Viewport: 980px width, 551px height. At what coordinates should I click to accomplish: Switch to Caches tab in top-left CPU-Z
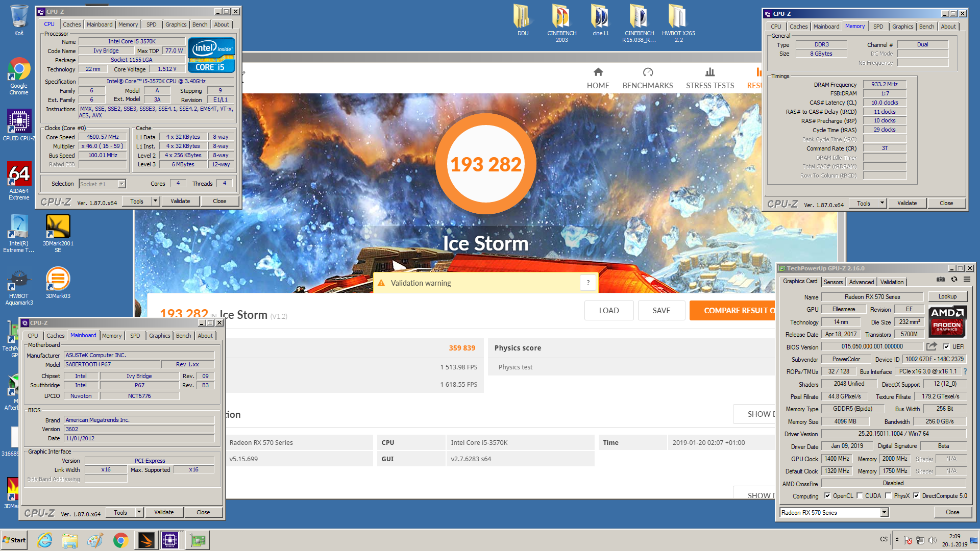(72, 24)
